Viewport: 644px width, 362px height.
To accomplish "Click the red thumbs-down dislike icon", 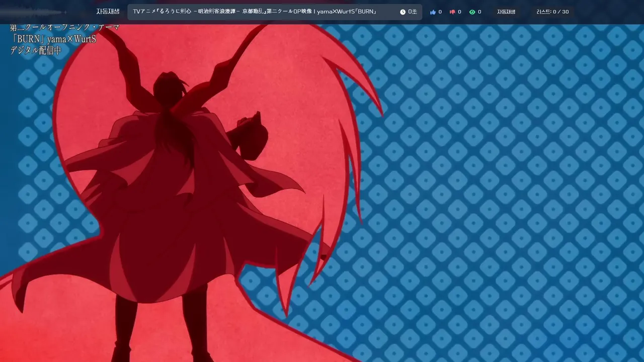I will (452, 12).
